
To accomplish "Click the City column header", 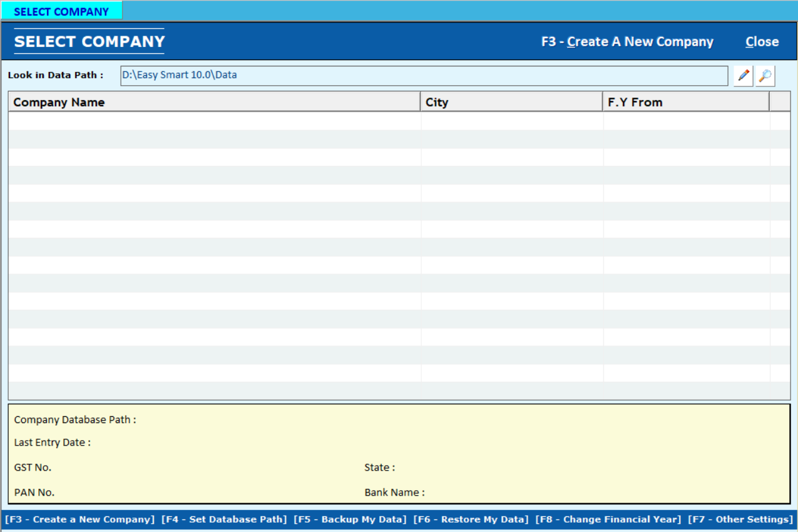I will coord(511,102).
